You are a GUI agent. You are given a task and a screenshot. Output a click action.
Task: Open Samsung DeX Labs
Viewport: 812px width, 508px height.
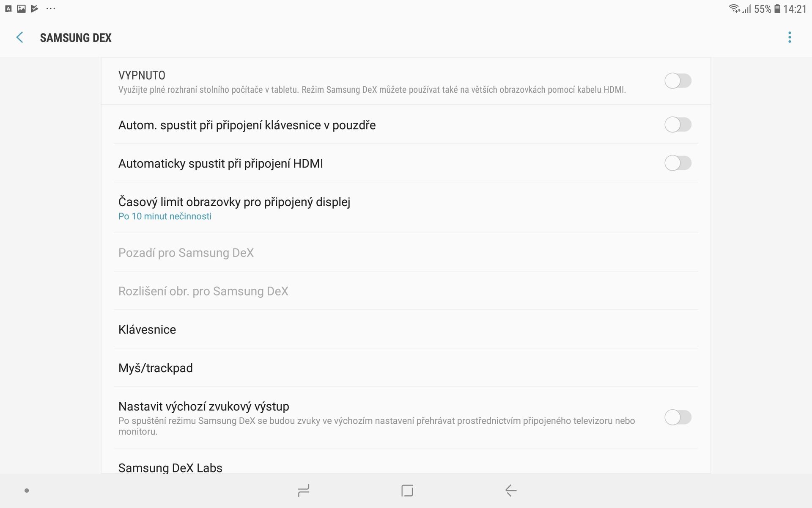click(x=170, y=467)
